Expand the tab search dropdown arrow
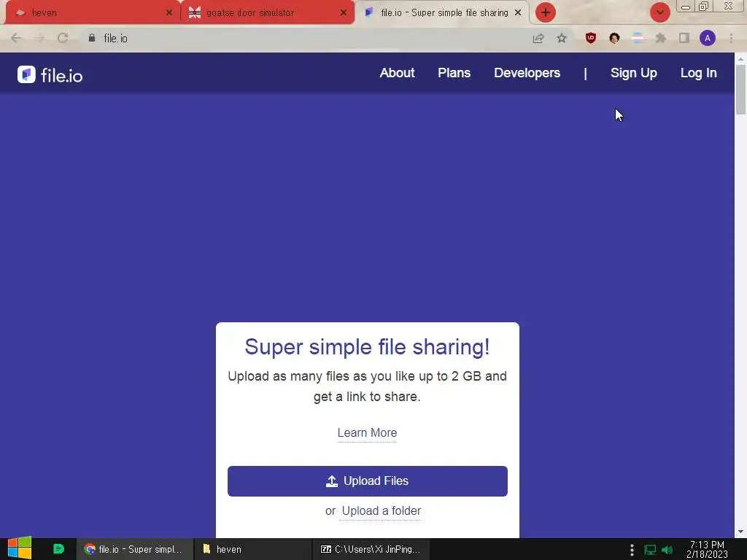Screen dimensions: 747x560 [x=659, y=12]
